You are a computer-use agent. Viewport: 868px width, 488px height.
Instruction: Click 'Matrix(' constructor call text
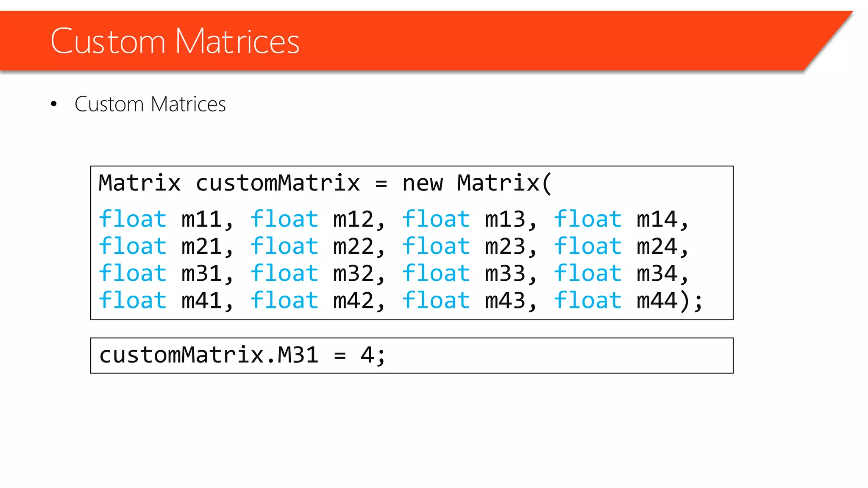(504, 183)
